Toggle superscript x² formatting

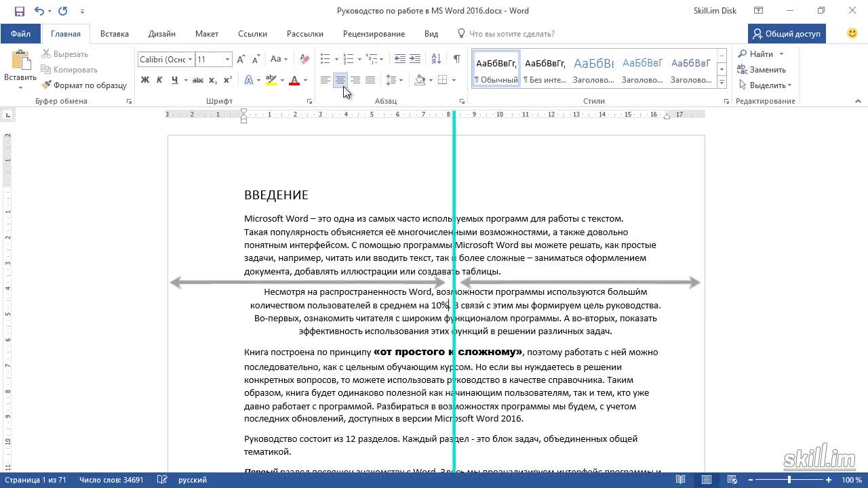coord(228,80)
